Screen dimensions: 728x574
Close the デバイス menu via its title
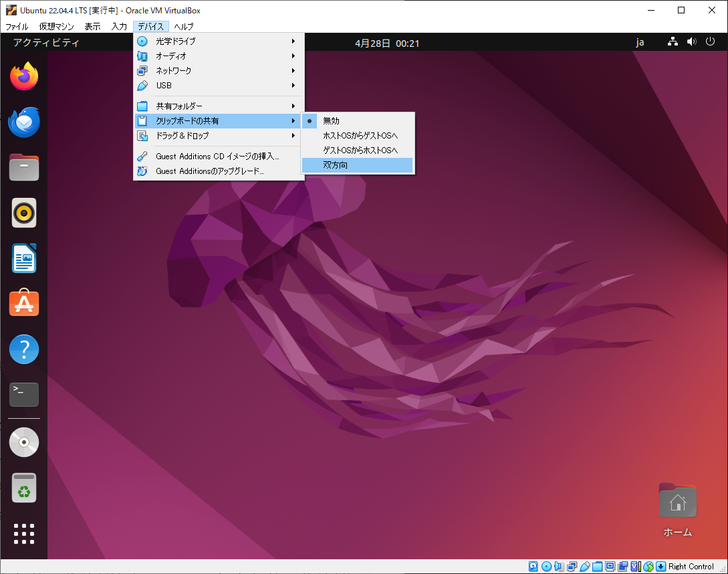tap(151, 27)
